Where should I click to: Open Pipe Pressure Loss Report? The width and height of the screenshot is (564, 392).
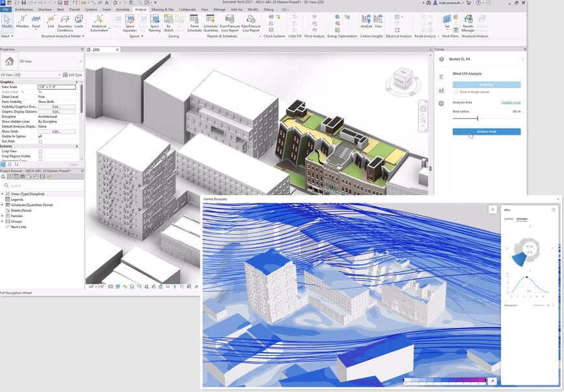251,23
